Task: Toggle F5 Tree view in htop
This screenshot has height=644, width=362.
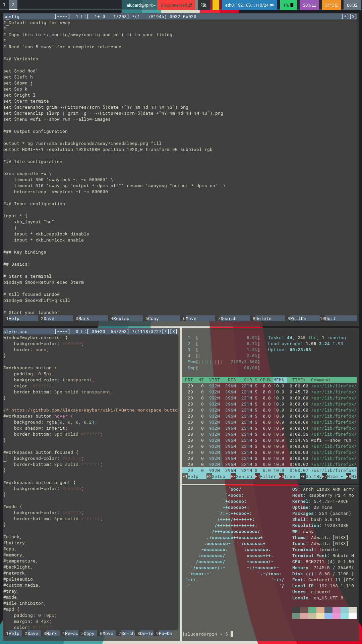Action: pyautogui.click(x=290, y=476)
